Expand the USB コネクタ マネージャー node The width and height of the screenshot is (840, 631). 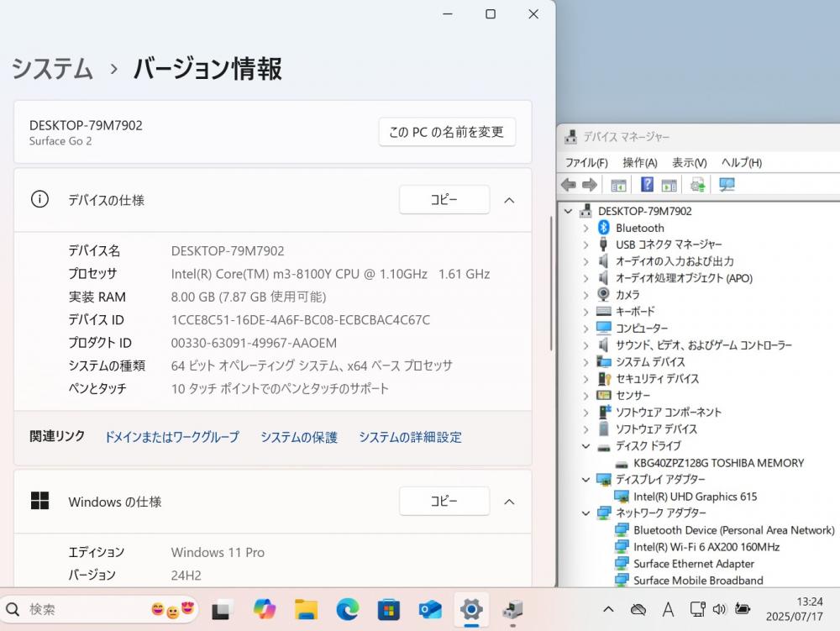(586, 245)
